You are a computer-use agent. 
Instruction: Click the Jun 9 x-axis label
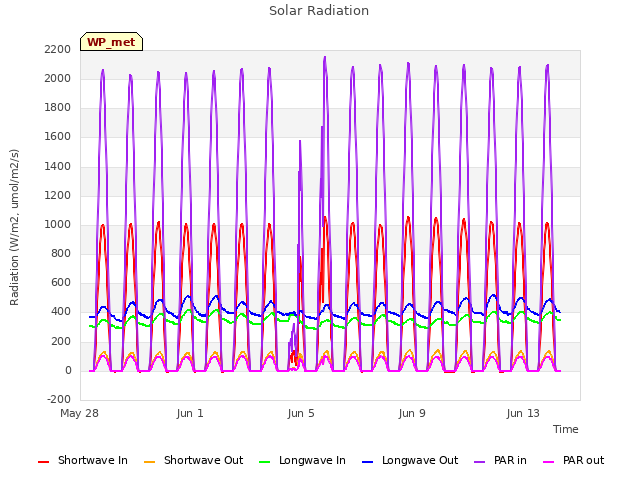[412, 413]
